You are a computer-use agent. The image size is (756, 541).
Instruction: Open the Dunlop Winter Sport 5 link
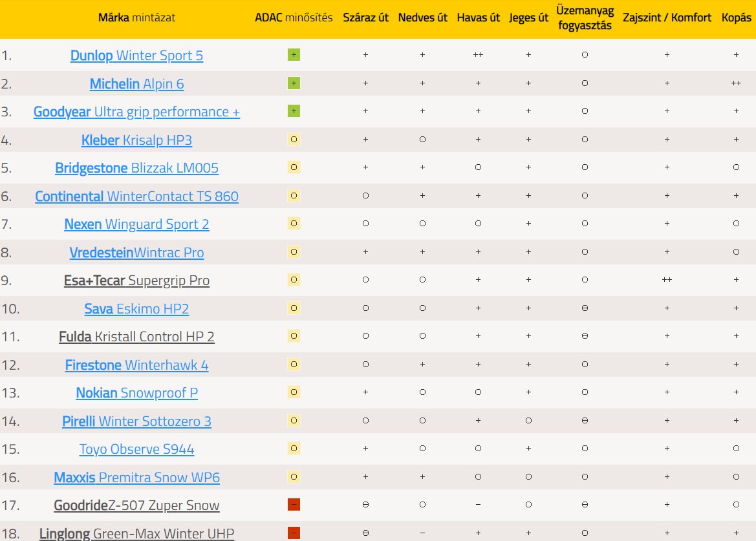coord(136,56)
